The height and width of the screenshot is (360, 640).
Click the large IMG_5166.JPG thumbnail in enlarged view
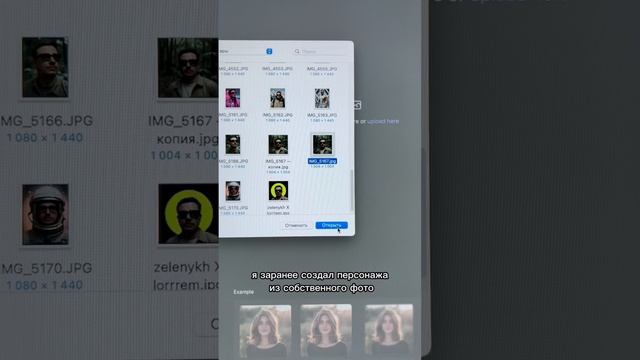[45, 67]
